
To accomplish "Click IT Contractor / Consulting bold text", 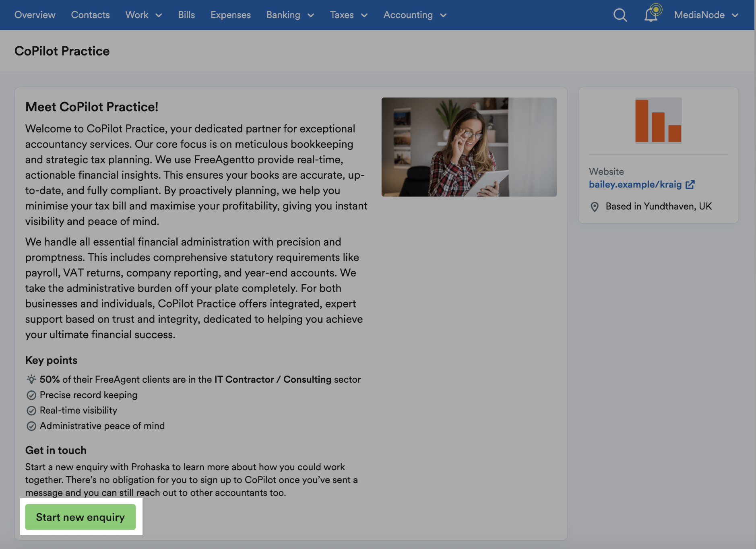I will [x=273, y=380].
